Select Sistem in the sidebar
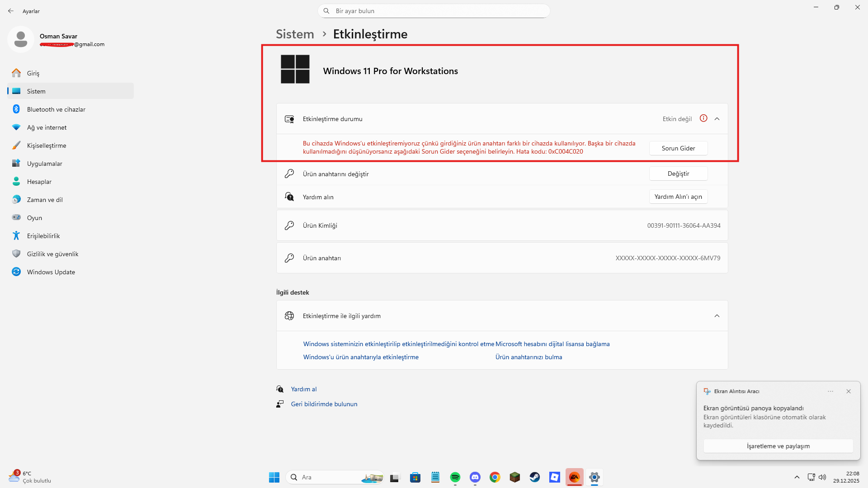This screenshot has height=488, width=868. click(x=71, y=91)
